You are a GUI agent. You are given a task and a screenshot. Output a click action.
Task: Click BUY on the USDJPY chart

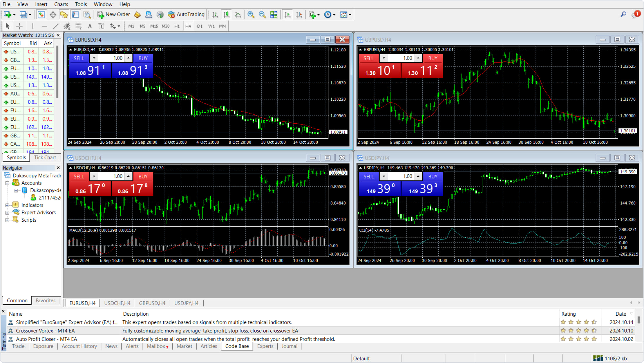(433, 176)
